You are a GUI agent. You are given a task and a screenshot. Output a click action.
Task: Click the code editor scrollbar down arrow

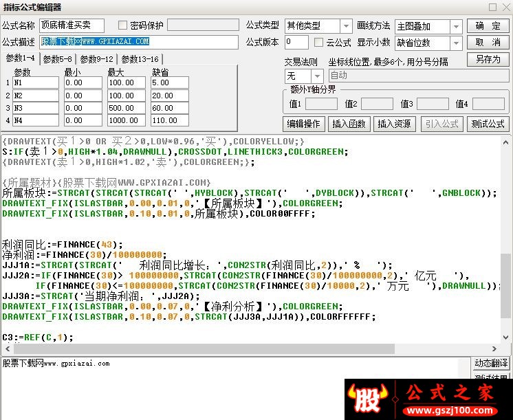pyautogui.click(x=506, y=337)
